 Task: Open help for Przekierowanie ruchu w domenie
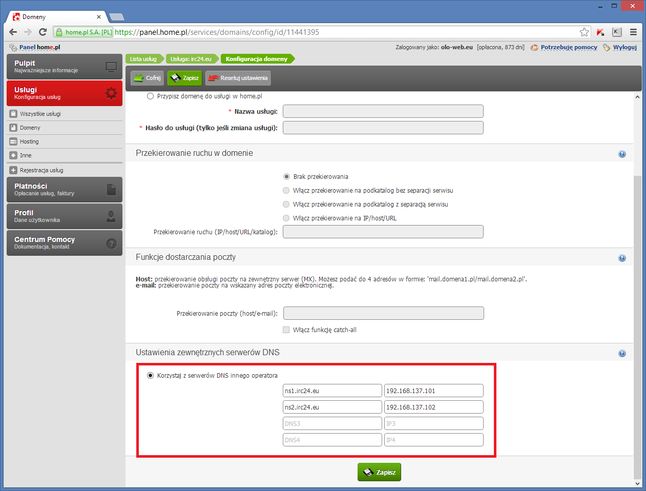point(622,154)
